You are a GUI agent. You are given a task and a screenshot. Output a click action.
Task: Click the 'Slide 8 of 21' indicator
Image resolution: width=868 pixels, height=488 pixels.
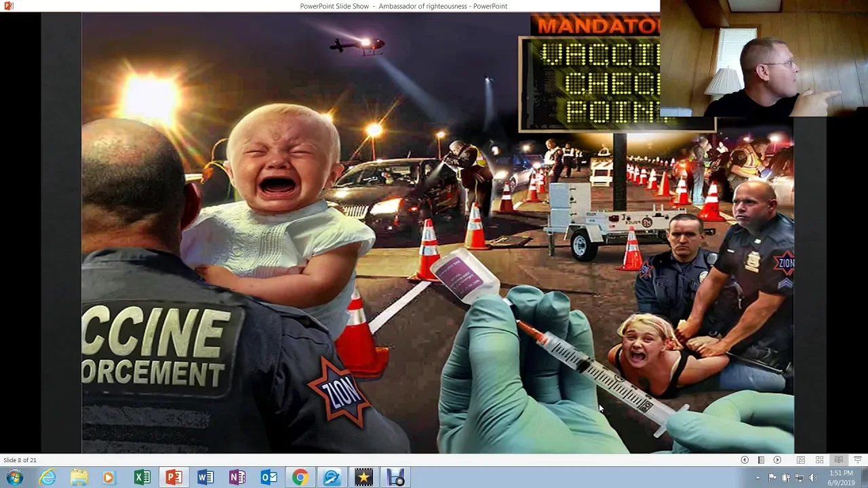click(20, 460)
